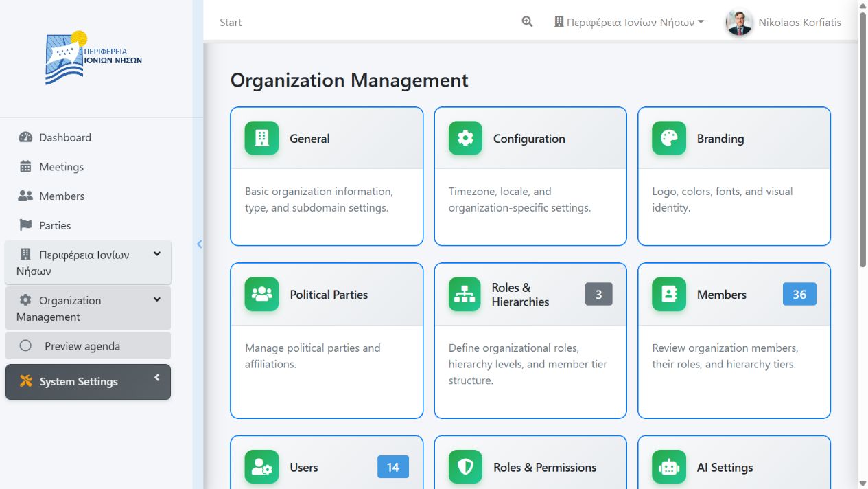Click the Members card contact-book icon

tap(669, 294)
